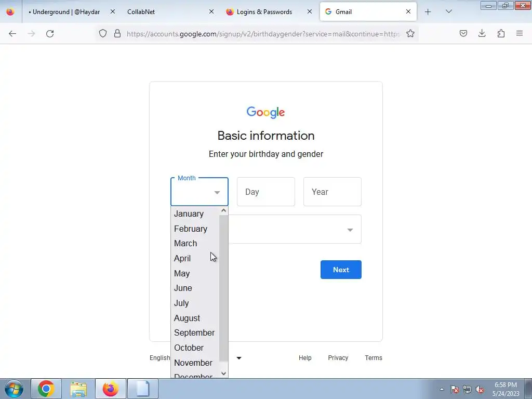Close the Underground @Haydar tab
The image size is (532, 399).
pyautogui.click(x=113, y=11)
